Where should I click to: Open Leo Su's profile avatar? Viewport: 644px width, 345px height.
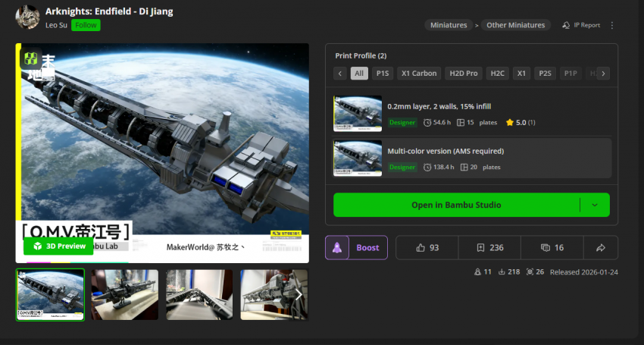tap(27, 17)
